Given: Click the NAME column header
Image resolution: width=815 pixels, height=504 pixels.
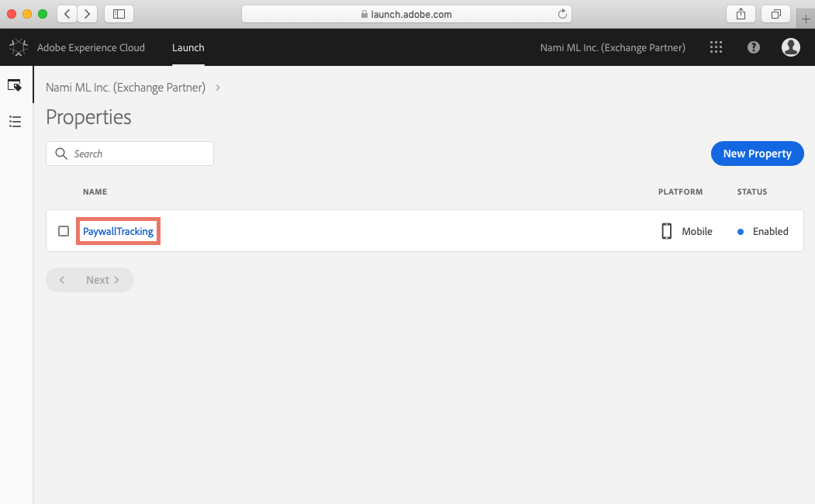Looking at the screenshot, I should coord(95,192).
